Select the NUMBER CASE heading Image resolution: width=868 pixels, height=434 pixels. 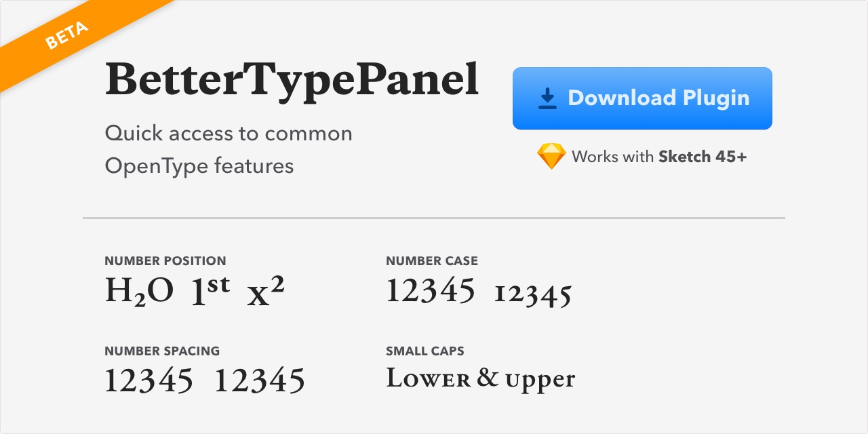pyautogui.click(x=432, y=261)
